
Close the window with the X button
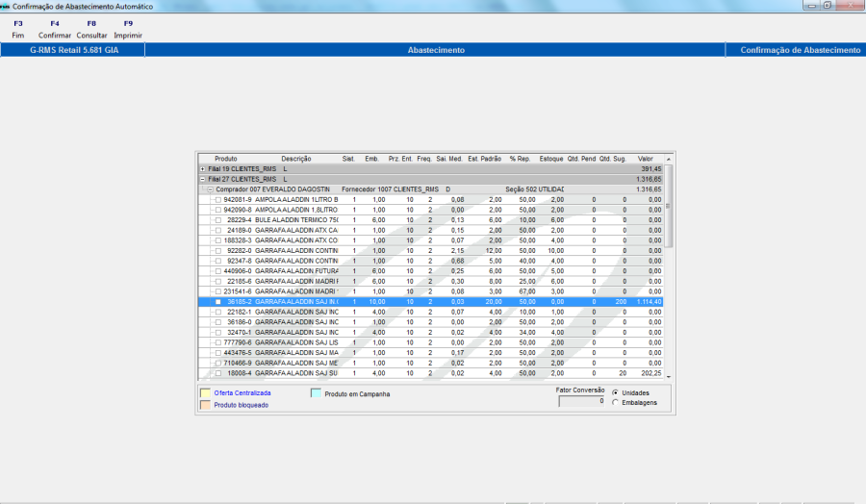click(850, 6)
